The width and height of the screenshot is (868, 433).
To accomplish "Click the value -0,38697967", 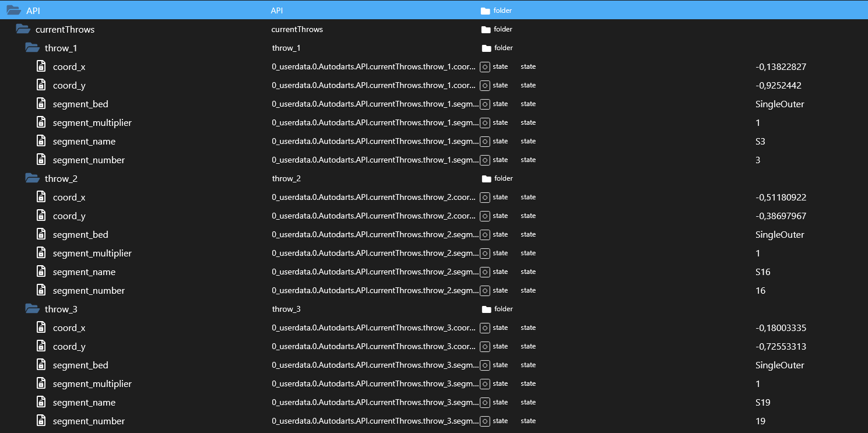I will [781, 216].
